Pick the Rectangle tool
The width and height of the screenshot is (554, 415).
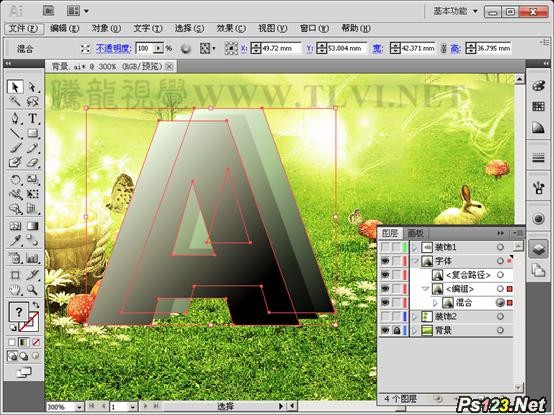pyautogui.click(x=32, y=134)
